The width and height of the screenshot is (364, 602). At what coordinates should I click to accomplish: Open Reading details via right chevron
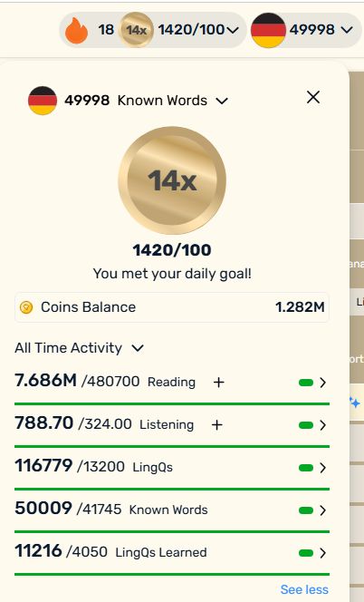[323, 383]
